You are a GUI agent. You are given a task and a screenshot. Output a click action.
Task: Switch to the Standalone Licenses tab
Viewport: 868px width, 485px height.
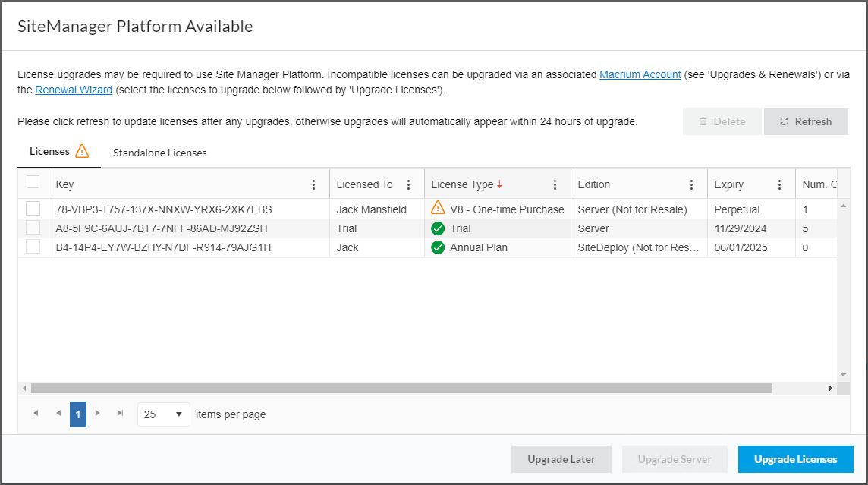(x=159, y=153)
